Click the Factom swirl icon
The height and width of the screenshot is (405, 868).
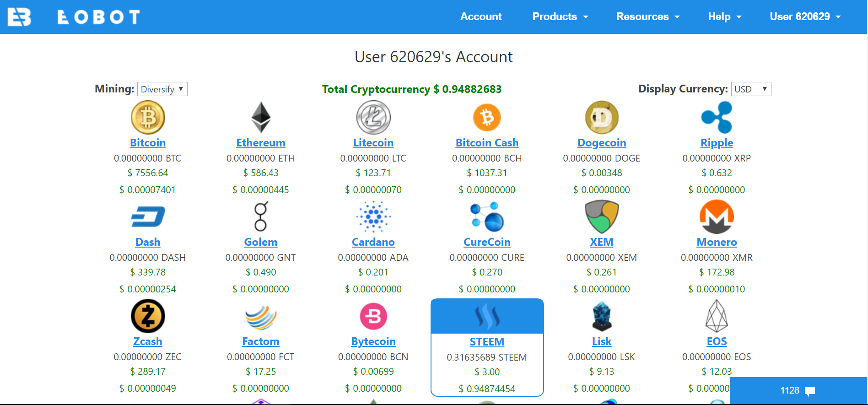coord(261,317)
